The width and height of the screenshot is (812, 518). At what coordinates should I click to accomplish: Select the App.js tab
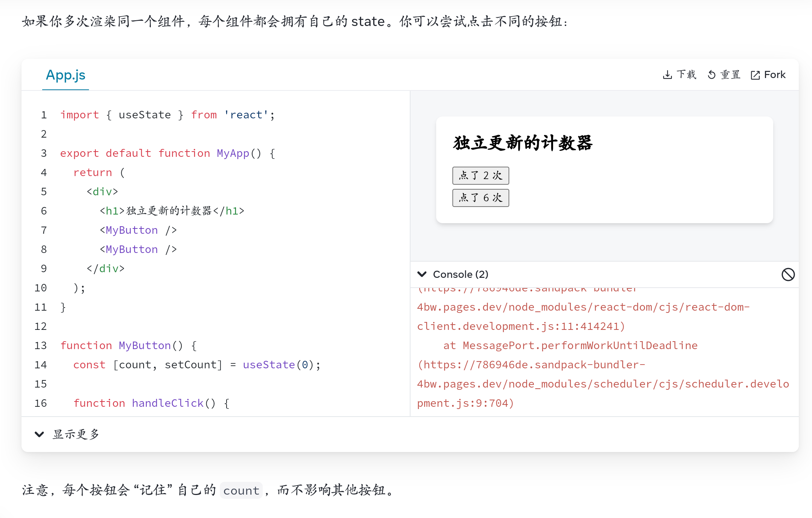pos(66,75)
